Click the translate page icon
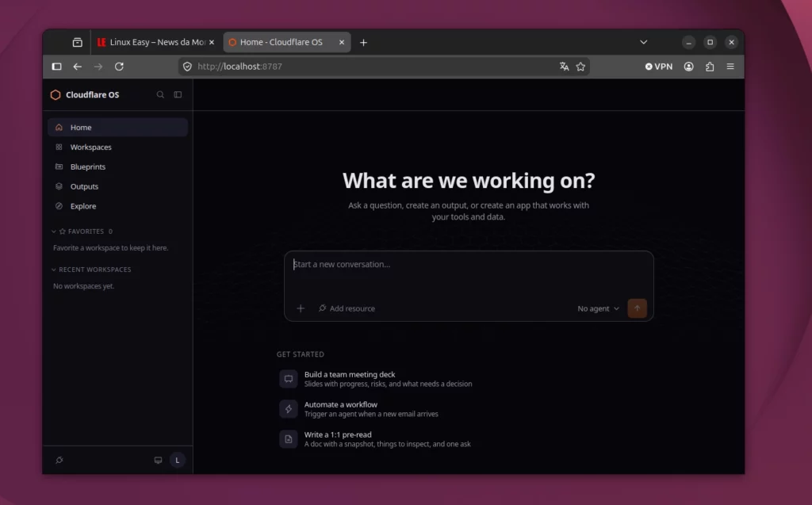 (x=564, y=67)
